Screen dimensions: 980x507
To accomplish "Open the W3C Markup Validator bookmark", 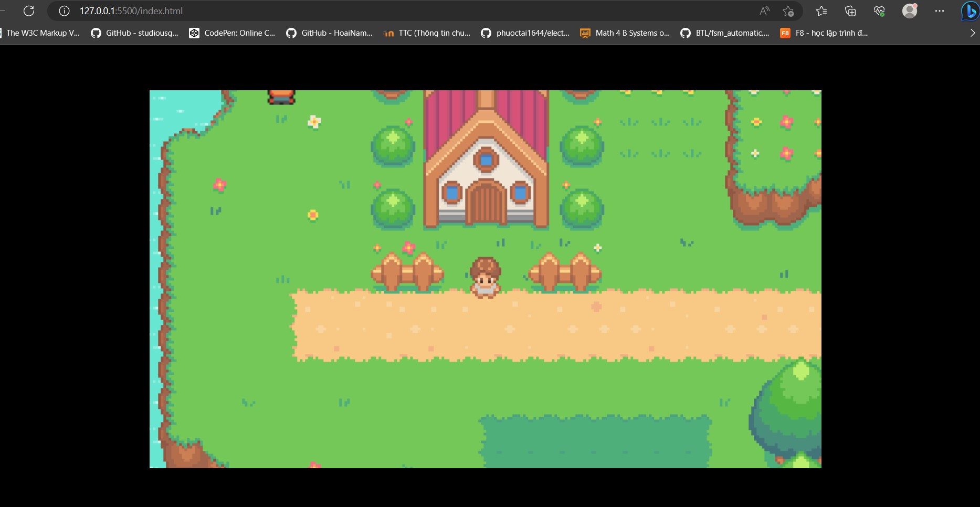I will (41, 33).
